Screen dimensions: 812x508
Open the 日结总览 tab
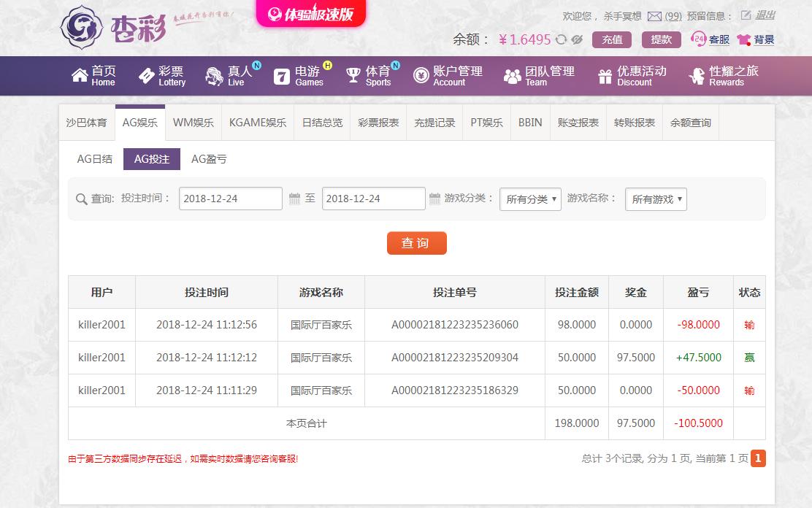click(x=322, y=123)
